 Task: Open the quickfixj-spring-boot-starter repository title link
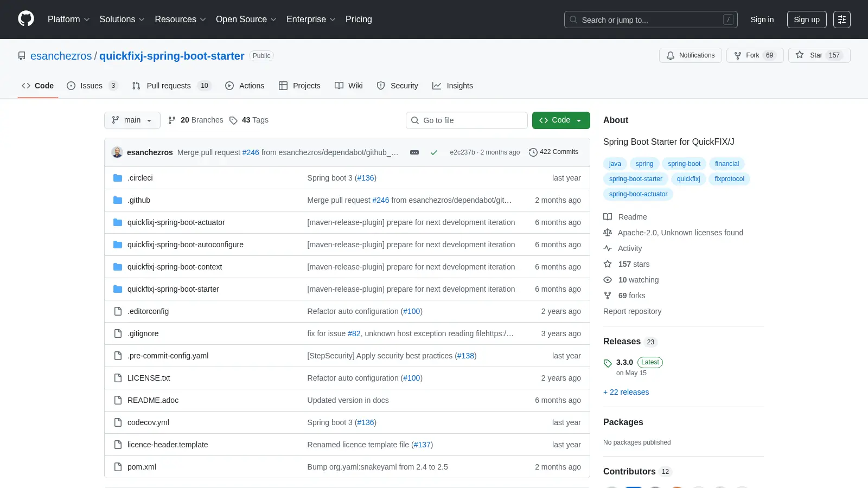pos(172,56)
